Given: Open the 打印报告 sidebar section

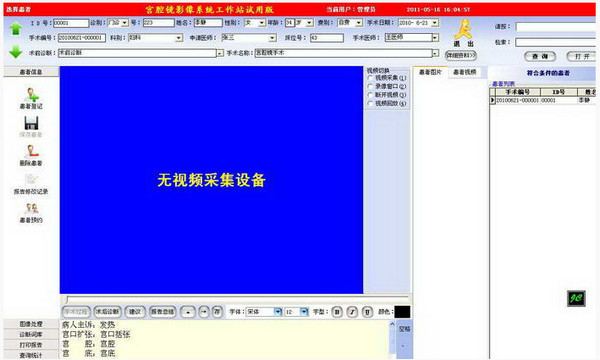Looking at the screenshot, I should point(31,345).
